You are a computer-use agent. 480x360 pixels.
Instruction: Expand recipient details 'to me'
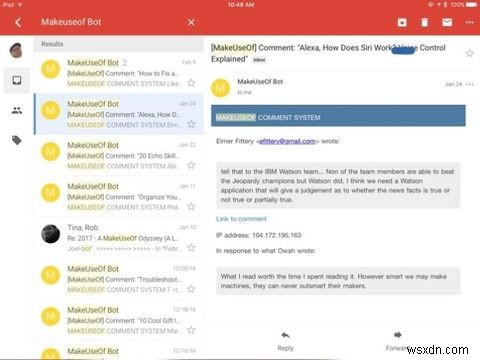pyautogui.click(x=244, y=92)
